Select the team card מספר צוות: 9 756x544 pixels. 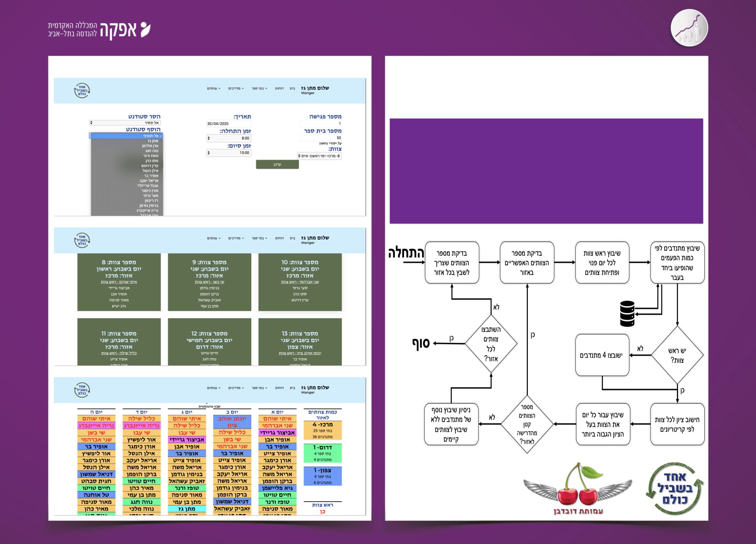209,282
